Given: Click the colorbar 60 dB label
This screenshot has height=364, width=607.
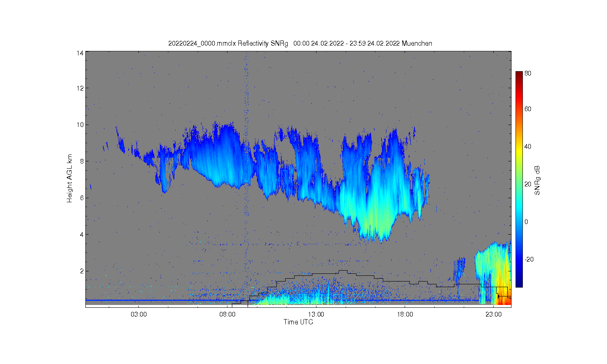Looking at the screenshot, I should coord(528,109).
